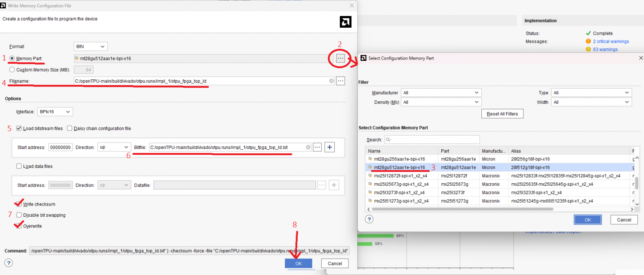Image resolution: width=644 pixels, height=275 pixels.
Task: Enable Daisy chain configuration file checkbox
Action: (69, 129)
